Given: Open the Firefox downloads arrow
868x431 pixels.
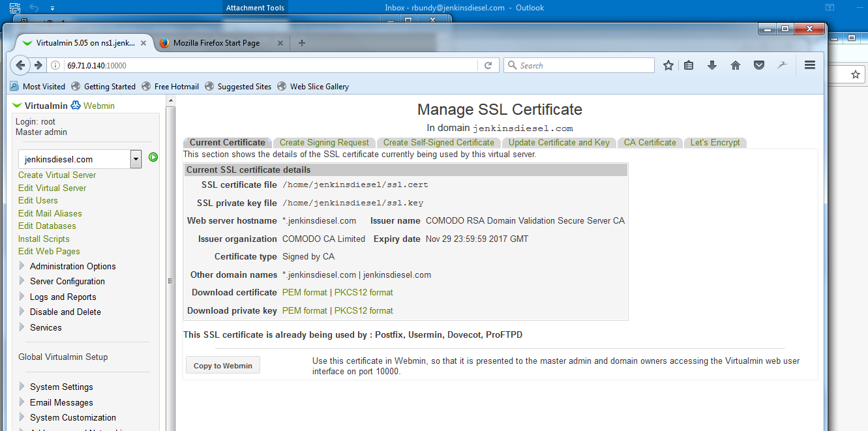Looking at the screenshot, I should click(x=712, y=65).
